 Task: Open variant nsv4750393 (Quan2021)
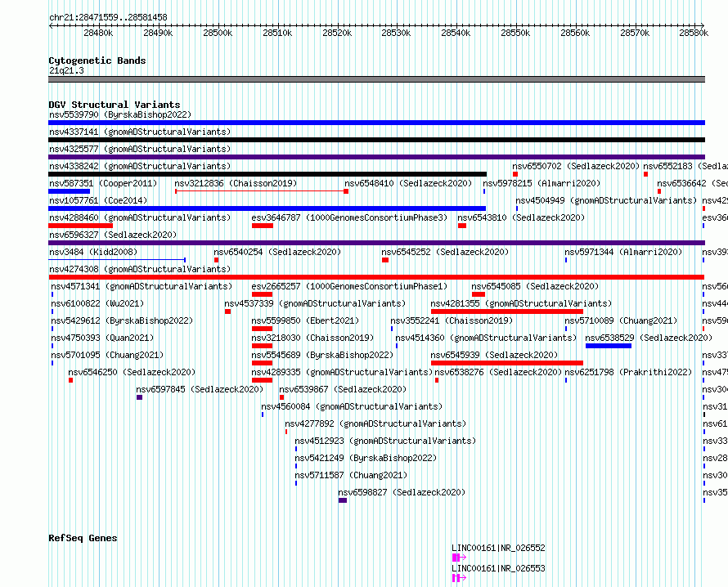coord(102,338)
